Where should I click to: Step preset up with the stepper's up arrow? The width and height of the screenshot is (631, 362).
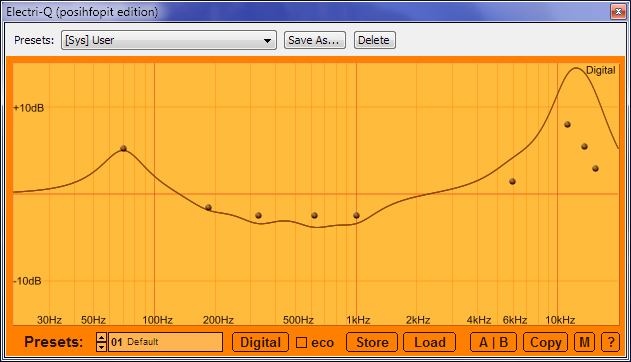click(x=101, y=337)
